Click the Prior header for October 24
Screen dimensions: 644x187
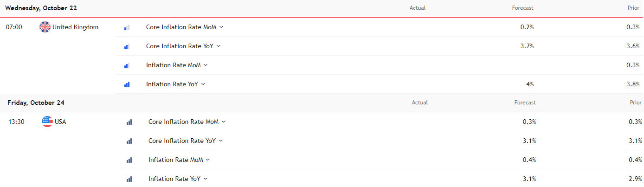point(635,103)
